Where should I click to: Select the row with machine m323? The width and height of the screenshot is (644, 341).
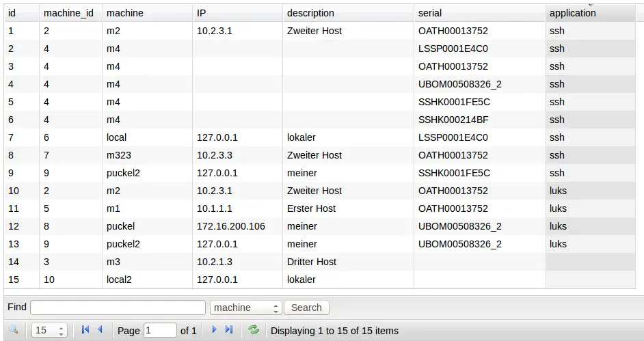coord(319,155)
